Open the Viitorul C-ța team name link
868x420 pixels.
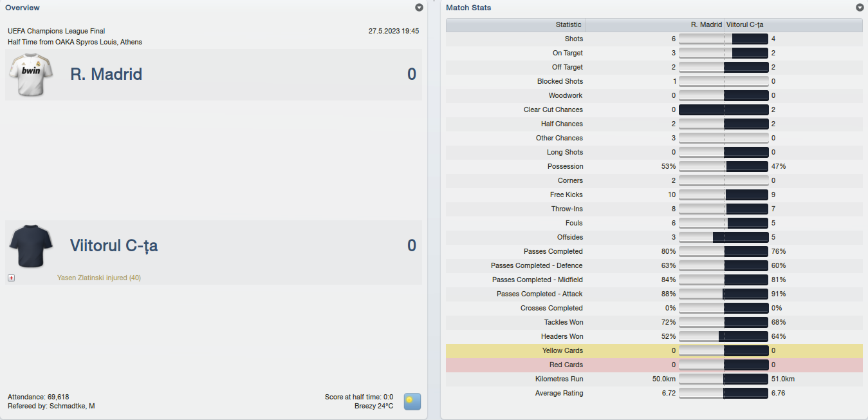click(114, 245)
